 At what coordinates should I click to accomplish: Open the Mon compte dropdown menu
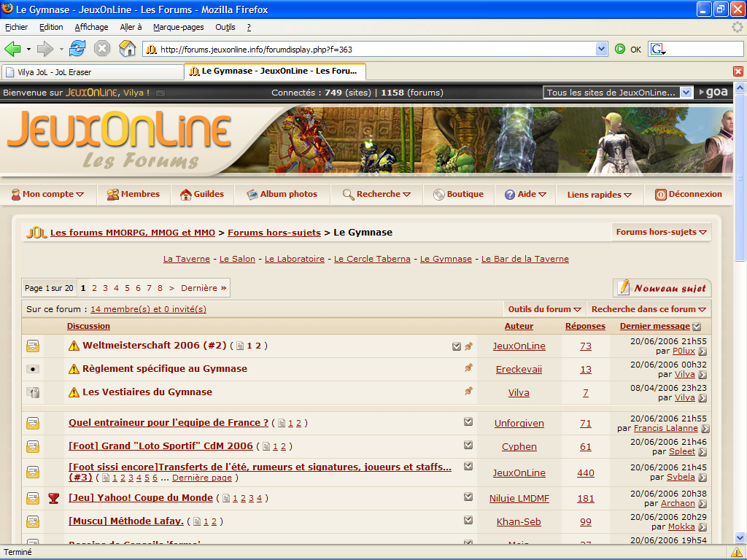click(47, 194)
